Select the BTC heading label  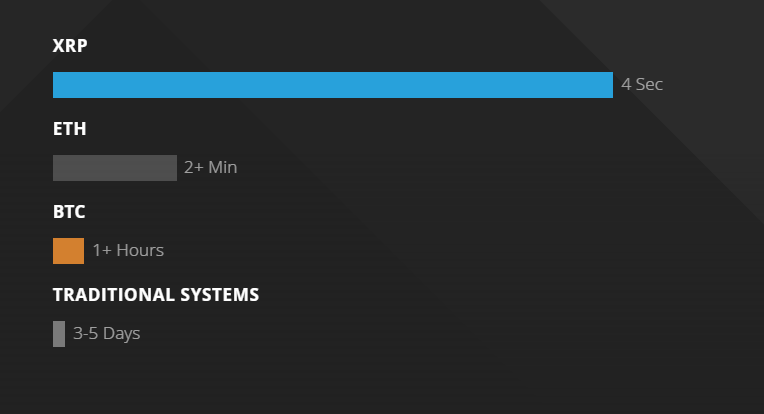pyautogui.click(x=69, y=212)
